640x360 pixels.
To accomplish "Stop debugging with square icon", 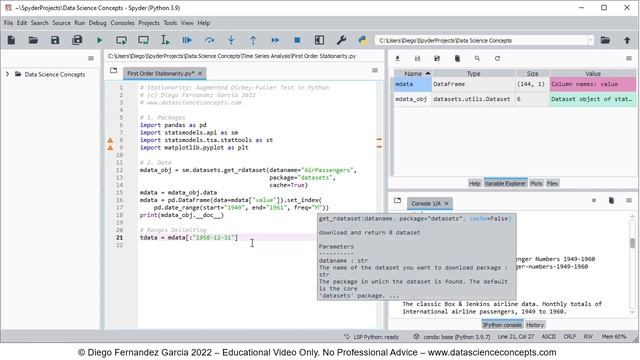I will coord(297,40).
